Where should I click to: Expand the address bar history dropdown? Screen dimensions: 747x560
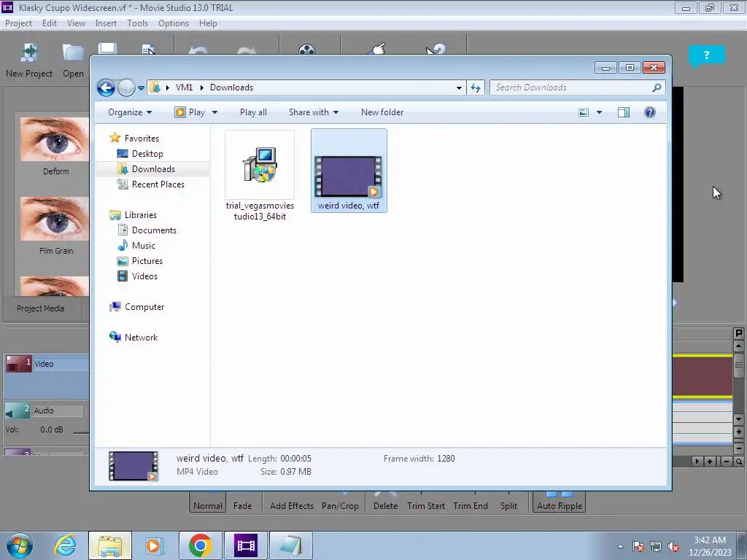[459, 87]
